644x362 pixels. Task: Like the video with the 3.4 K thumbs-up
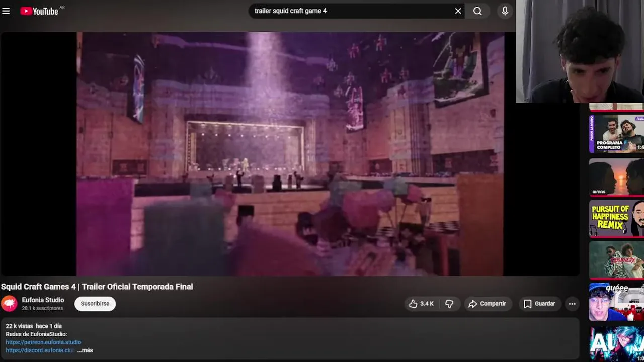point(422,304)
